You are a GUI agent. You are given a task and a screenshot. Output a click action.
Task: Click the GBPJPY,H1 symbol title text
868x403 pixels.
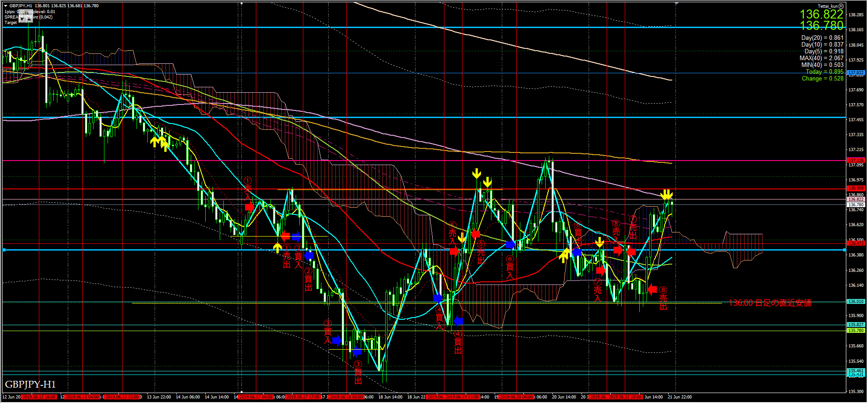pos(20,6)
